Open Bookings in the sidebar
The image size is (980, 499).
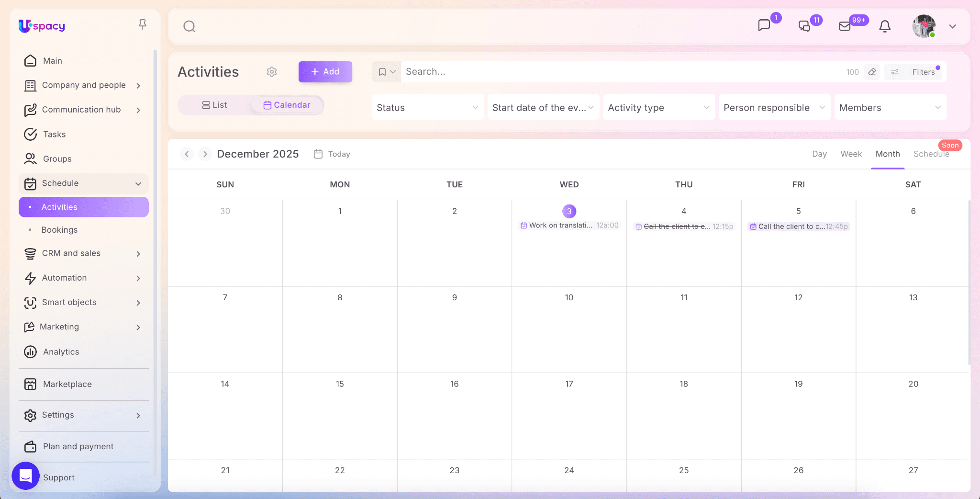(x=59, y=230)
